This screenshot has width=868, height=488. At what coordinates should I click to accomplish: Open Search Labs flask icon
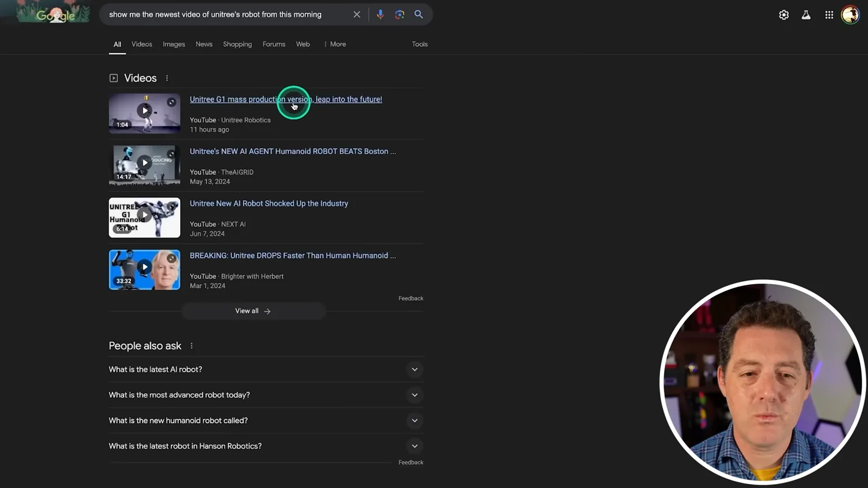[x=806, y=15]
